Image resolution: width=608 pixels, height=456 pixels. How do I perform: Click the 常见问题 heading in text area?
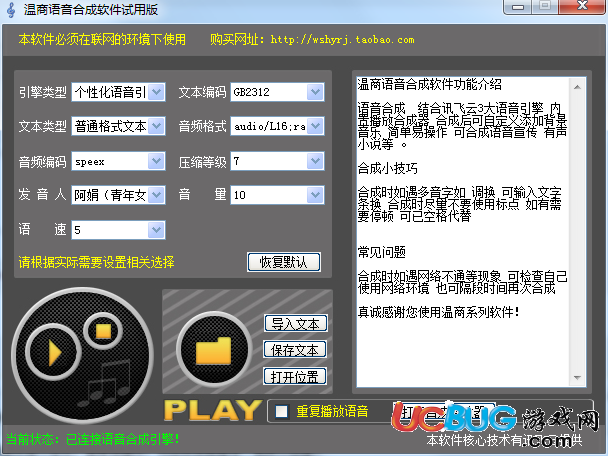pos(382,252)
